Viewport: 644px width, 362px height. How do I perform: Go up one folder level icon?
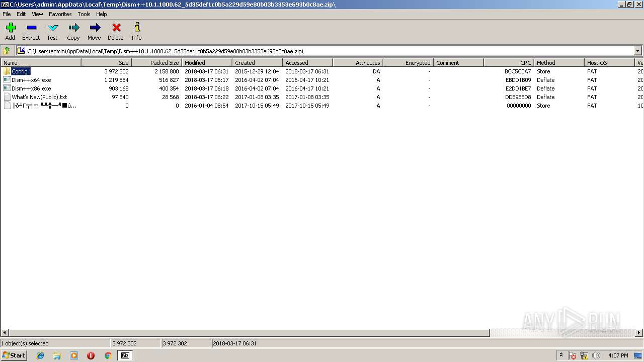(7, 51)
